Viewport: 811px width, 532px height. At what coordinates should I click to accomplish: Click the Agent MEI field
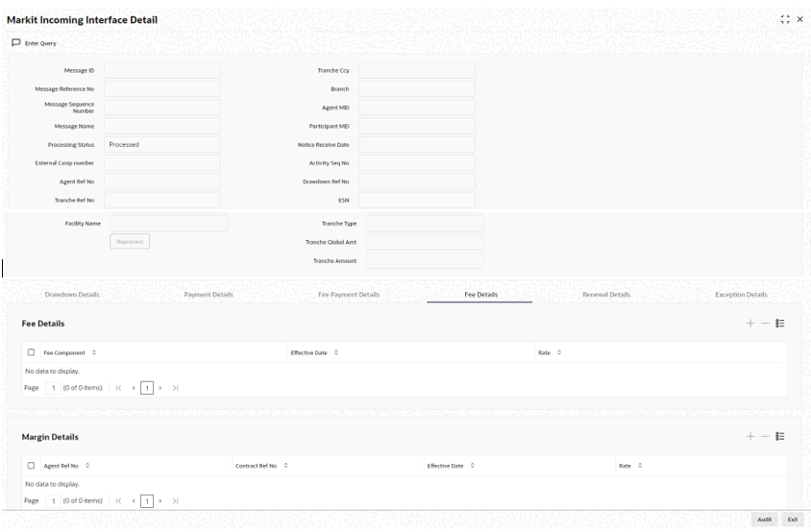tap(417, 108)
